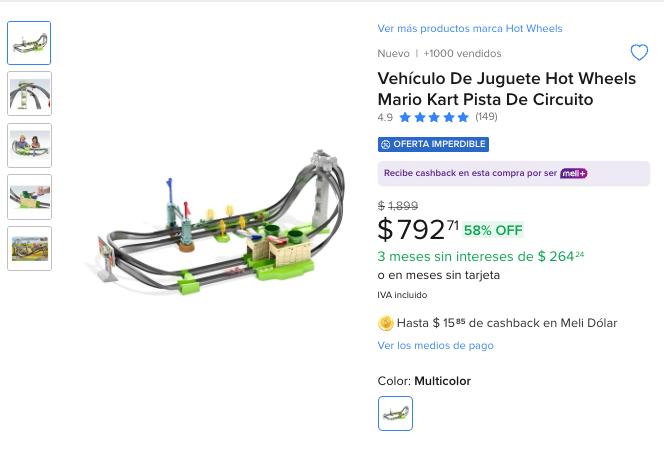Image resolution: width=664 pixels, height=451 pixels.
Task: Open the 149 reviews count
Action: click(486, 117)
